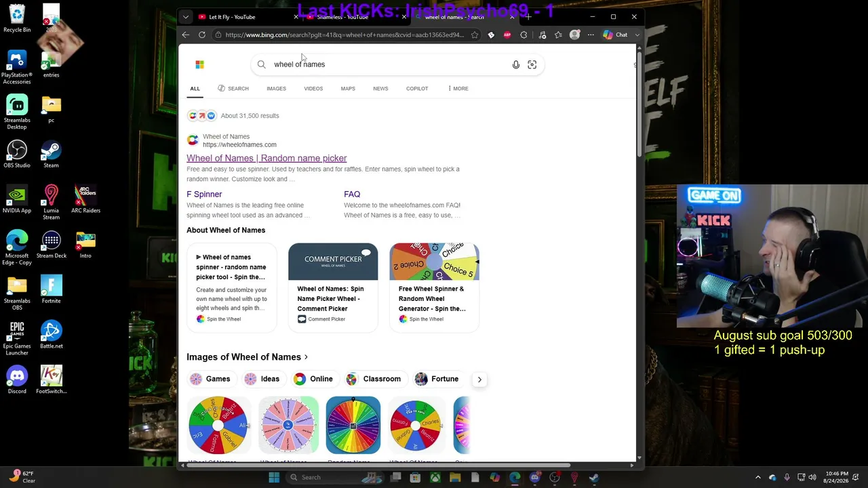Launch Steam from the desktop
868x488 pixels.
[51, 155]
